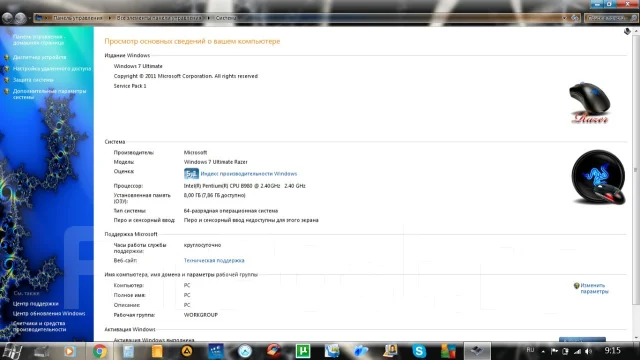Image resolution: width=640 pixels, height=360 pixels.
Task: Open the orange notes icon in taskbar
Action: [x=157, y=351]
